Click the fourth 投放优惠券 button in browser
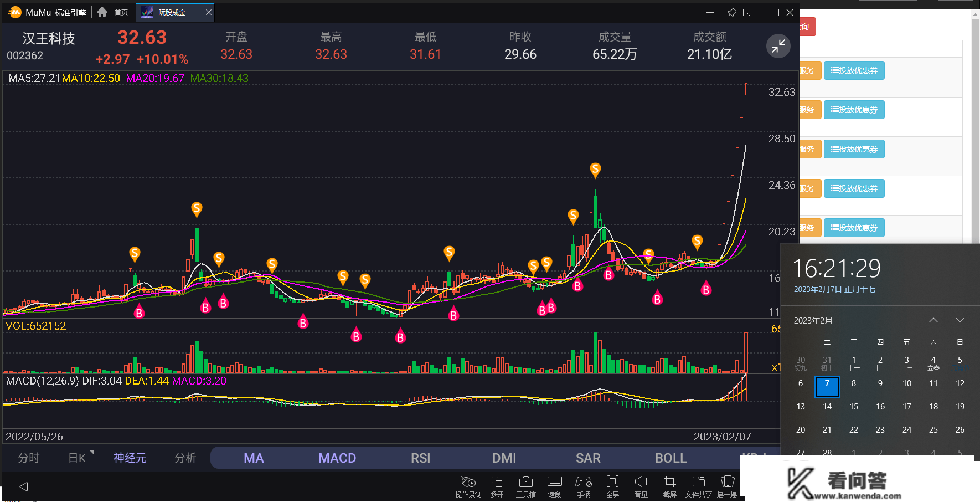This screenshot has height=502, width=980. [854, 188]
